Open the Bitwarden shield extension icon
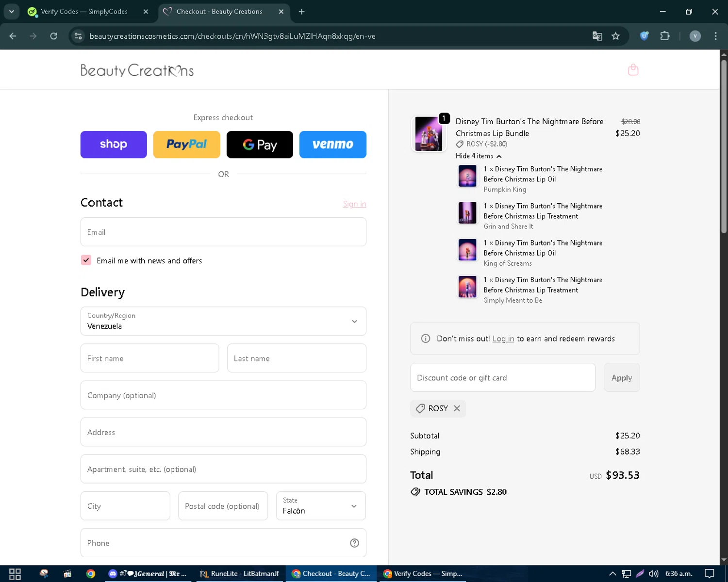 coord(644,36)
